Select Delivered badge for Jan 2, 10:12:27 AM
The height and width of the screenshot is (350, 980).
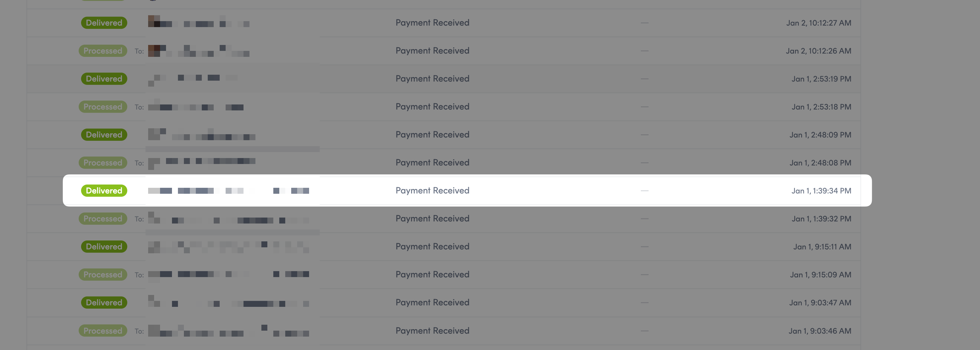[104, 23]
